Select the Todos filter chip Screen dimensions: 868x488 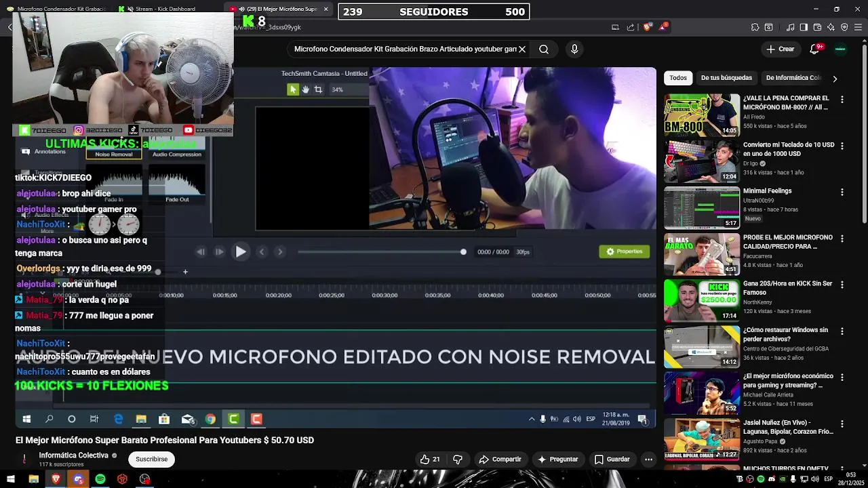[x=678, y=78]
